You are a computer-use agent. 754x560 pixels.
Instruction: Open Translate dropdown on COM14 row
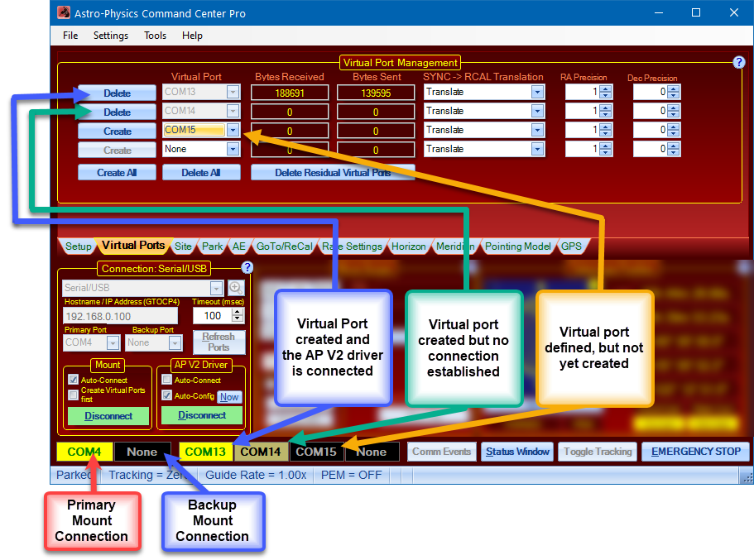coord(537,111)
